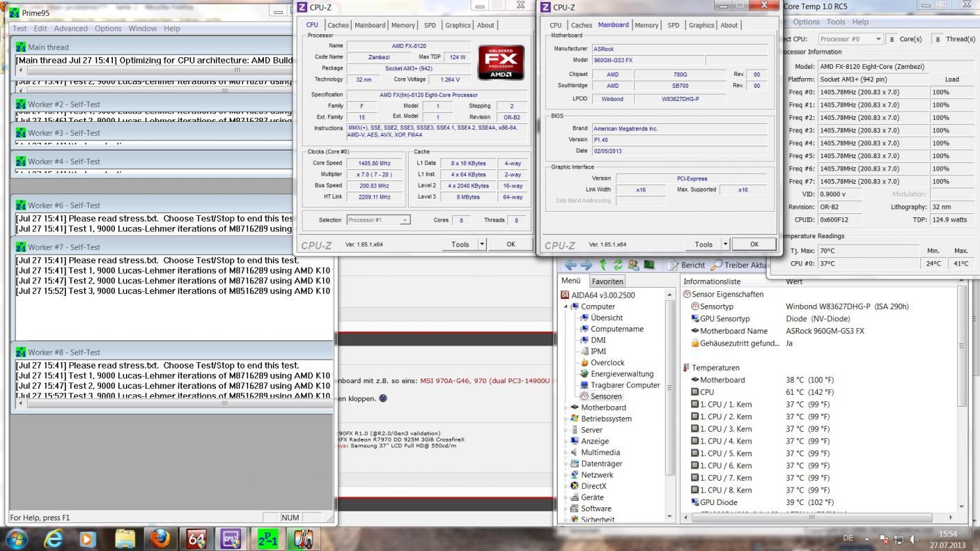
Task: Open Prime95 from the taskbar
Action: (x=267, y=538)
